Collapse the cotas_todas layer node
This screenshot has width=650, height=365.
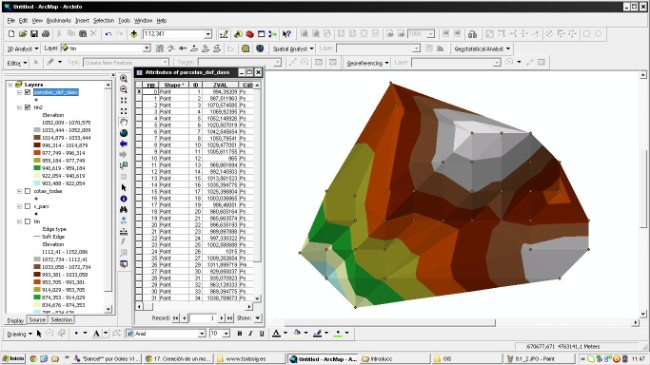tap(19, 191)
